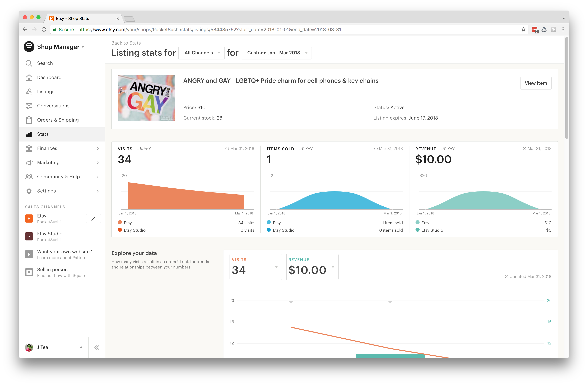Click the Dashboard home icon
Image resolution: width=588 pixels, height=385 pixels.
pos(29,78)
